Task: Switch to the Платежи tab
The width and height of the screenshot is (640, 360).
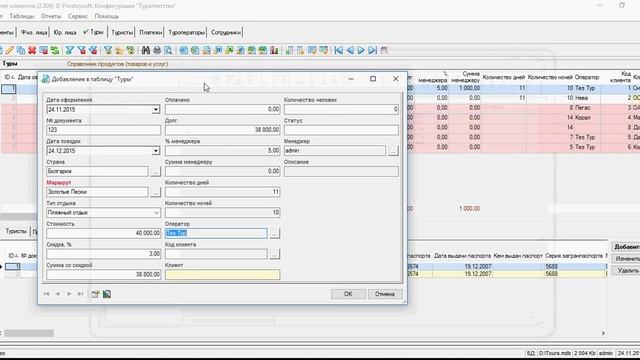Action: click(151, 32)
